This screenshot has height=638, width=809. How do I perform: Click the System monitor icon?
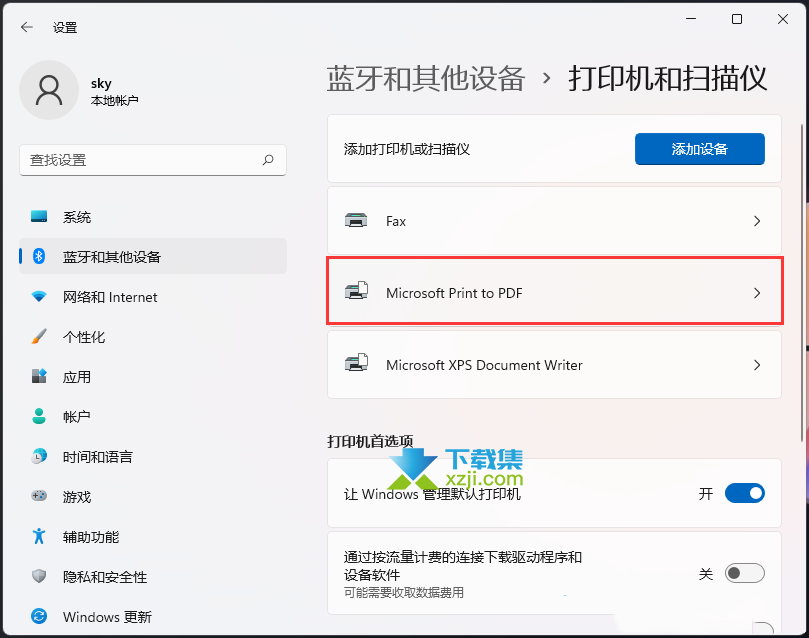coord(39,217)
